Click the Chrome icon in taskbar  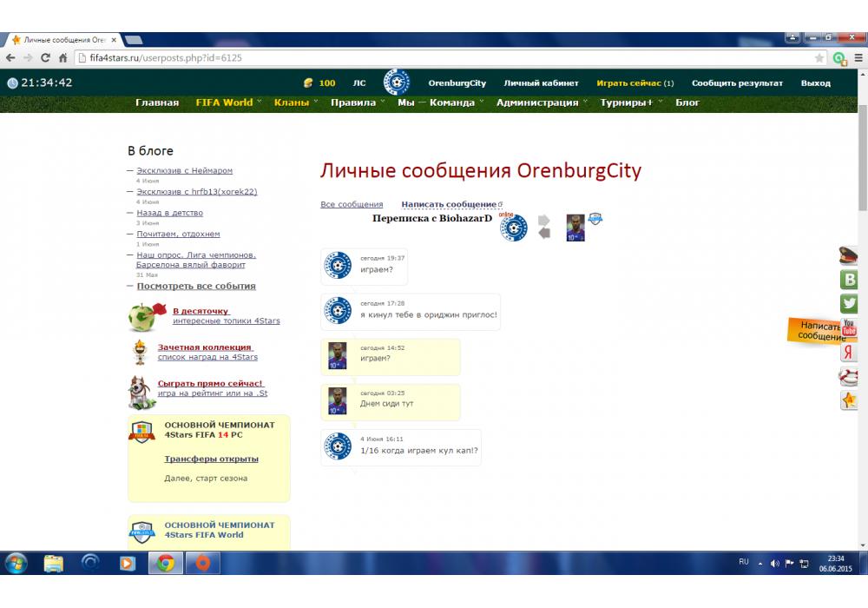(x=166, y=563)
